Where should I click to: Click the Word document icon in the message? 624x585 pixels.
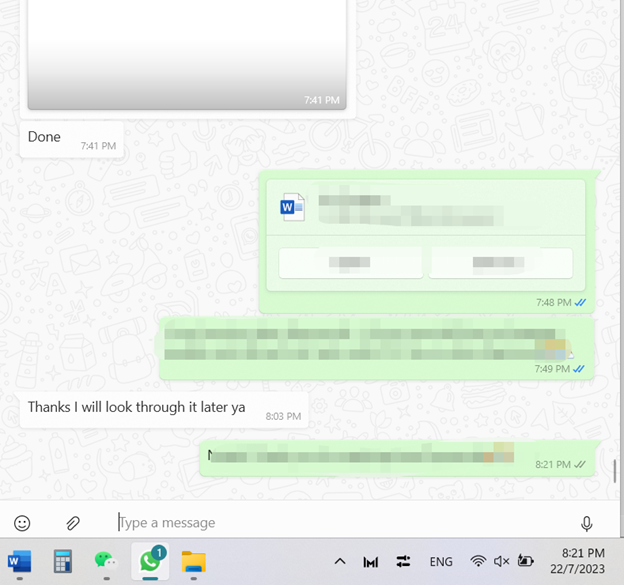(x=292, y=208)
